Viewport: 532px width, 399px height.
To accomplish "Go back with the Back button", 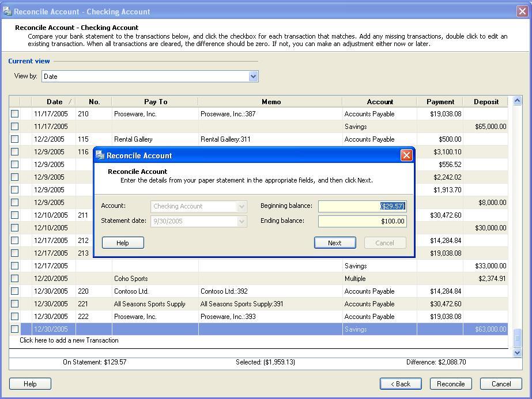I will [401, 384].
